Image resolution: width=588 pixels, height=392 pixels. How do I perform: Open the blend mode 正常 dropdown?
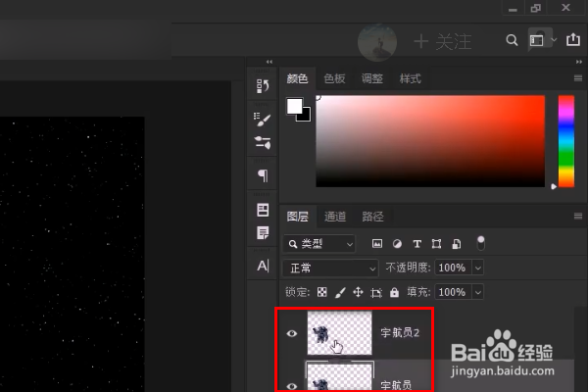(x=330, y=268)
